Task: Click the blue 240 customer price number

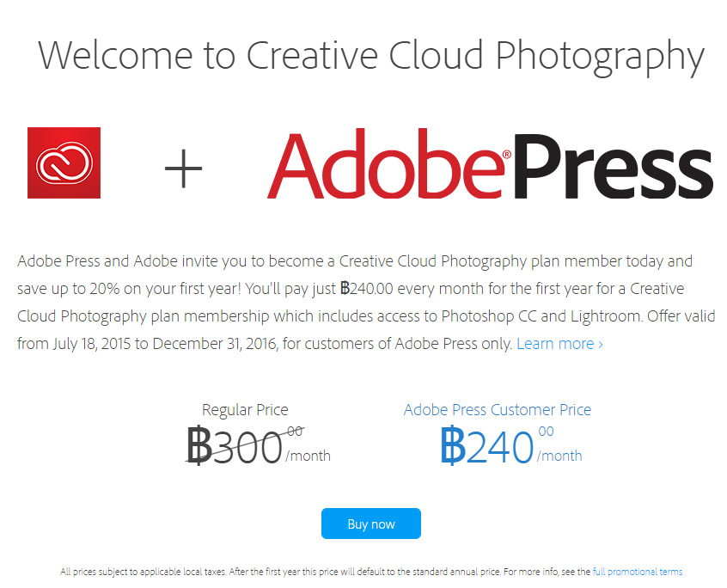Action: 500,447
